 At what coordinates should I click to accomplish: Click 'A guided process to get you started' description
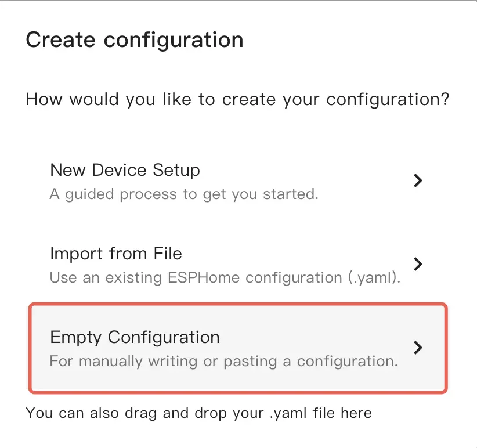(184, 194)
